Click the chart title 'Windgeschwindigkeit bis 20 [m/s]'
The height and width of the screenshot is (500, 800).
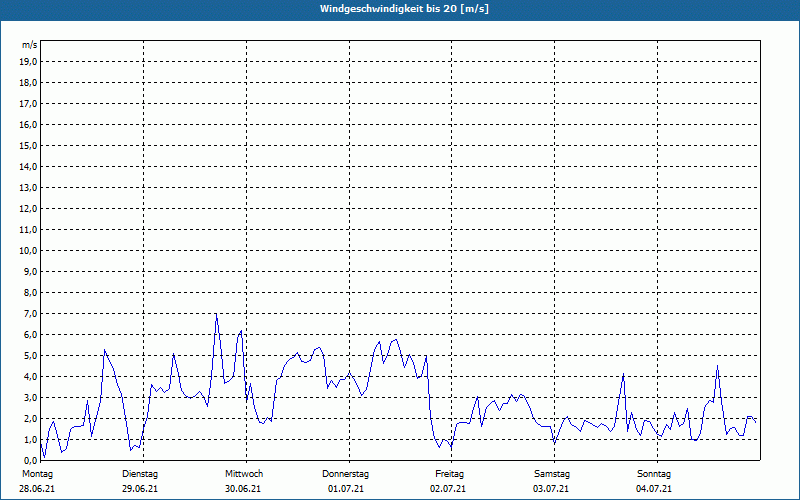(x=404, y=9)
